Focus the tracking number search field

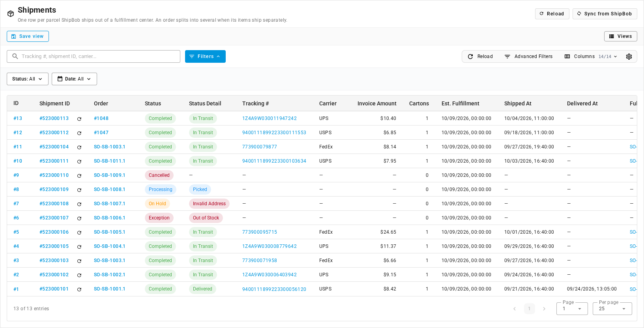click(x=94, y=56)
